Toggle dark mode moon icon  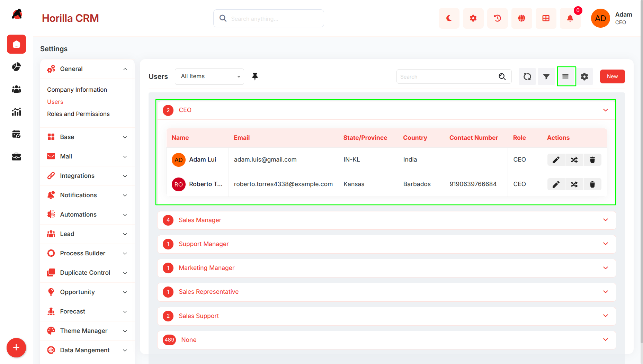[449, 18]
